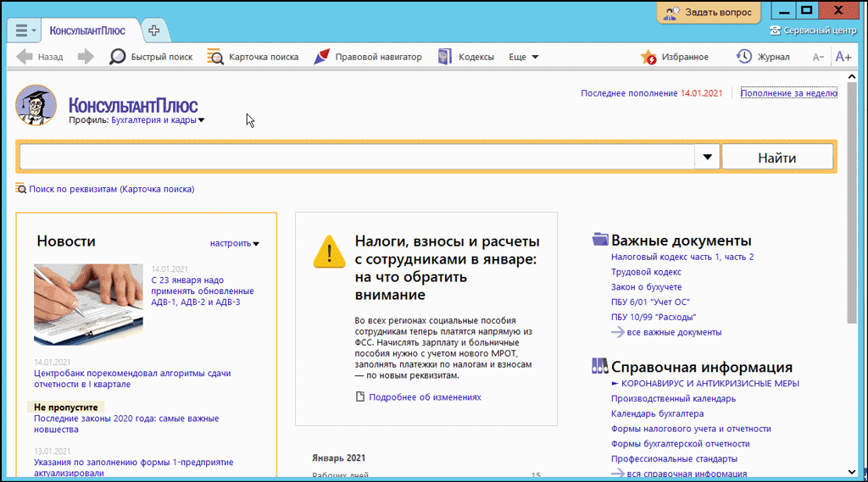Open Избранное star icon
Screen dimensions: 868x482
point(674,57)
